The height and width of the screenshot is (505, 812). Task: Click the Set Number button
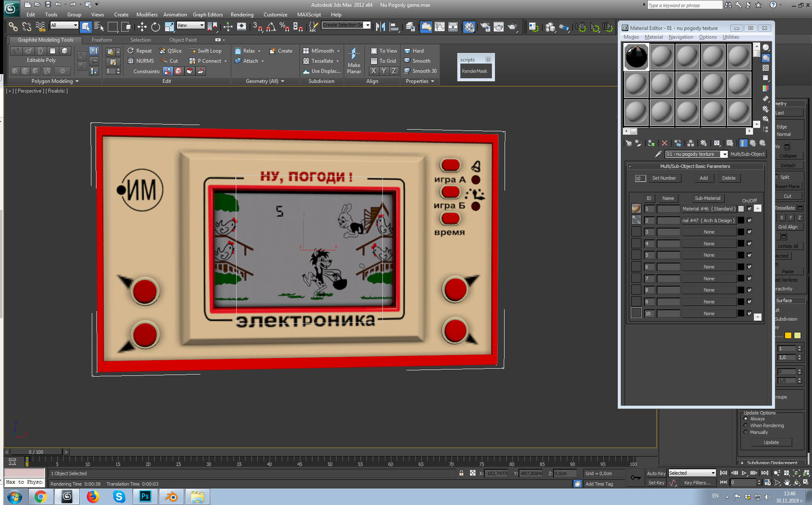[x=664, y=178]
